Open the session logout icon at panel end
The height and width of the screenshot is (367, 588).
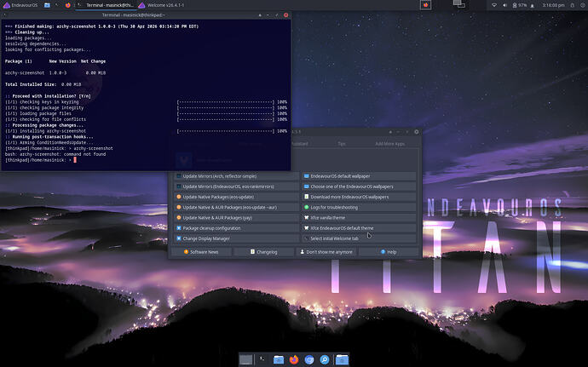(582, 5)
